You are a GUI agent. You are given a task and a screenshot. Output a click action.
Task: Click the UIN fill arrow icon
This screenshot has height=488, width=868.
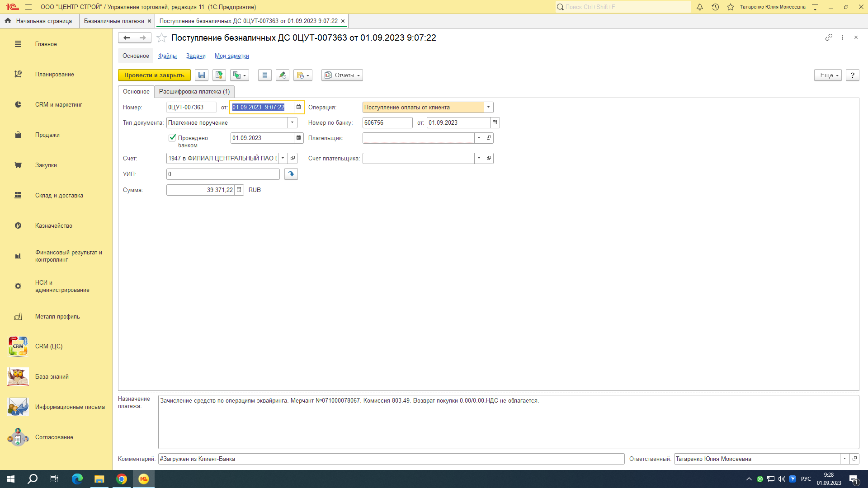[291, 174]
